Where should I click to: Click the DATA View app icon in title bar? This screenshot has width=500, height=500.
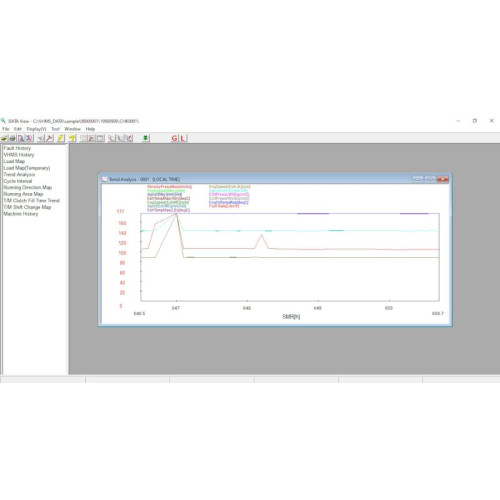pyautogui.click(x=3, y=121)
